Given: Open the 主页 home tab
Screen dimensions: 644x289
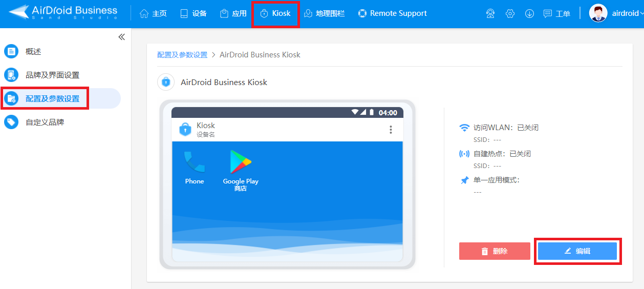Looking at the screenshot, I should click(x=153, y=13).
